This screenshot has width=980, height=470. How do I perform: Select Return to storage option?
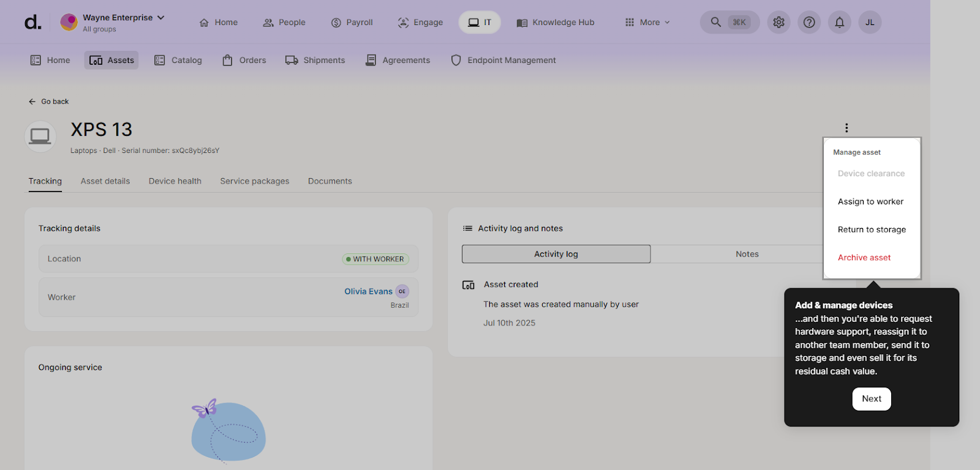(872, 230)
